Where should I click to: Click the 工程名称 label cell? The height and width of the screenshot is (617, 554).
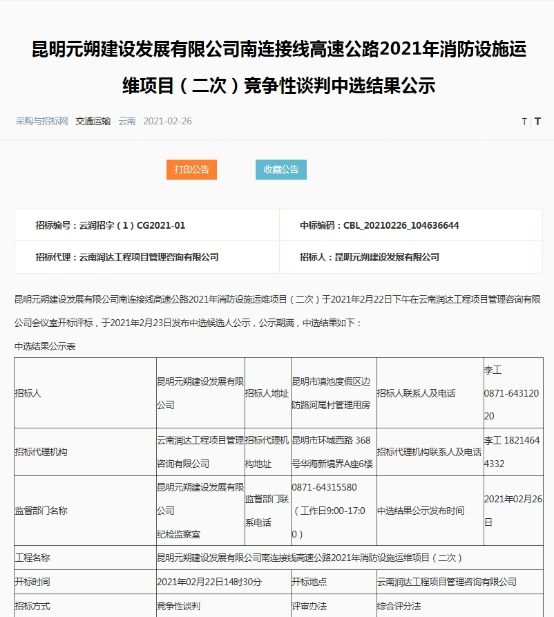pyautogui.click(x=85, y=558)
